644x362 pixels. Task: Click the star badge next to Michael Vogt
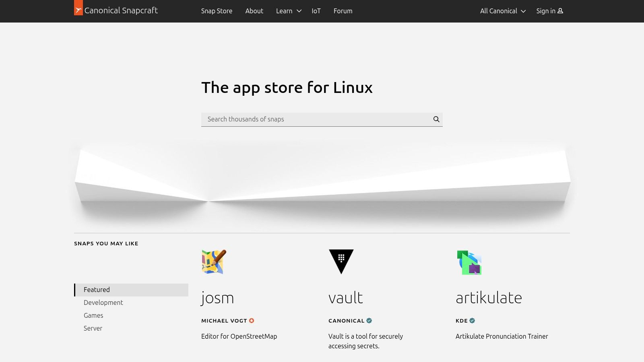pyautogui.click(x=252, y=321)
